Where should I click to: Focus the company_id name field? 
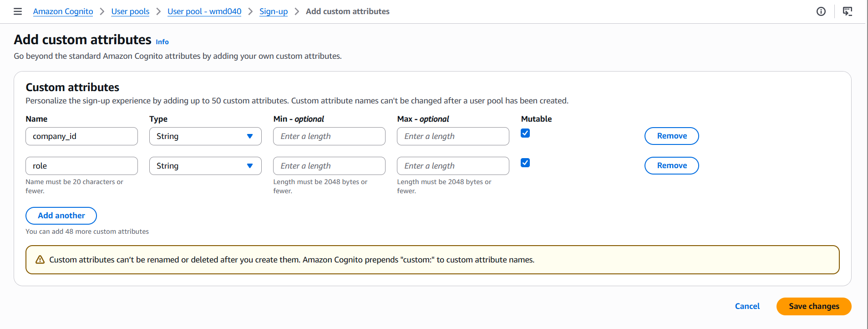coord(81,136)
